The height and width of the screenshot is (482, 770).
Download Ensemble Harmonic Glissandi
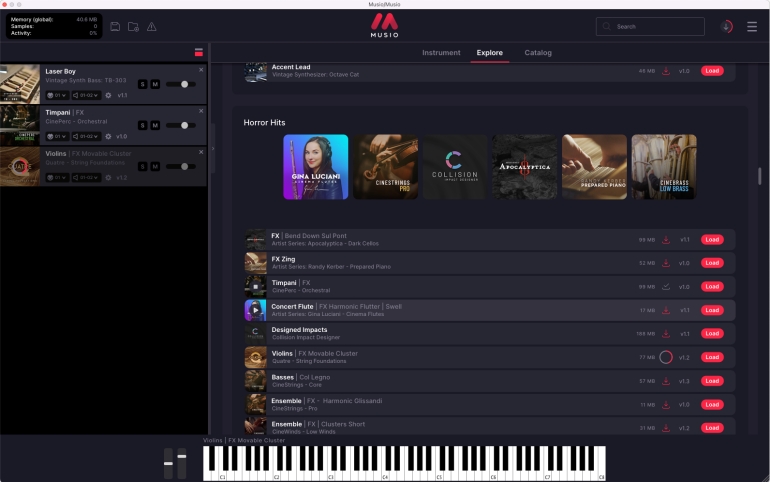pos(666,404)
